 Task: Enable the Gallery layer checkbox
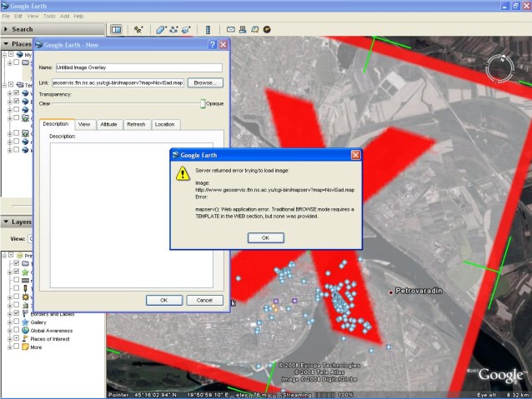[x=16, y=322]
